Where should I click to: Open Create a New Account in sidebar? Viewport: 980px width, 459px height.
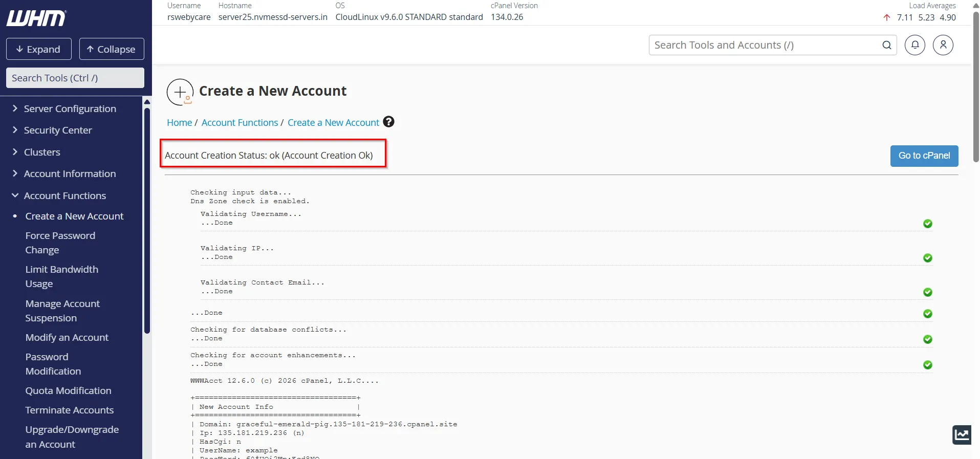pos(75,216)
